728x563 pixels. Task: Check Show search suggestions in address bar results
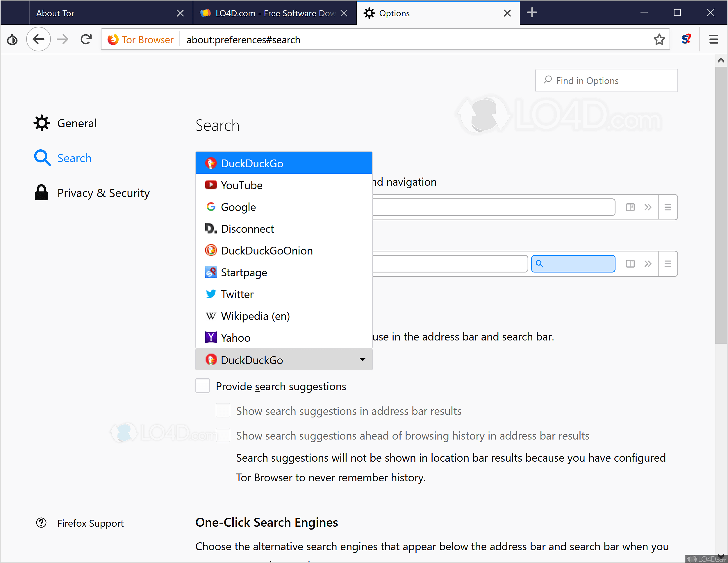pyautogui.click(x=223, y=410)
